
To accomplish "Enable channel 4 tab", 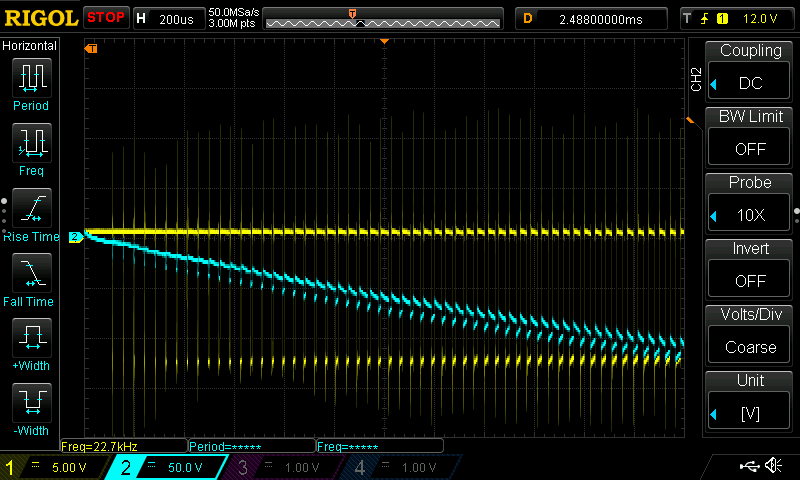I will [401, 467].
